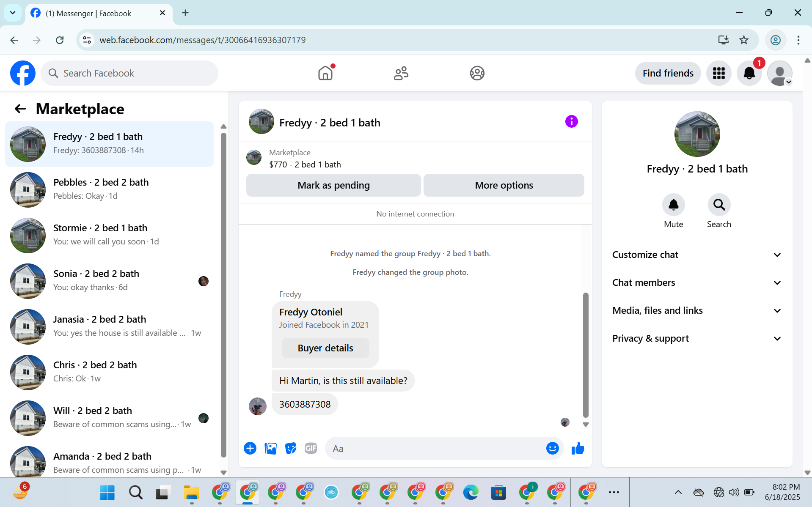
Task: Open Windows Start menu
Action: 107,492
